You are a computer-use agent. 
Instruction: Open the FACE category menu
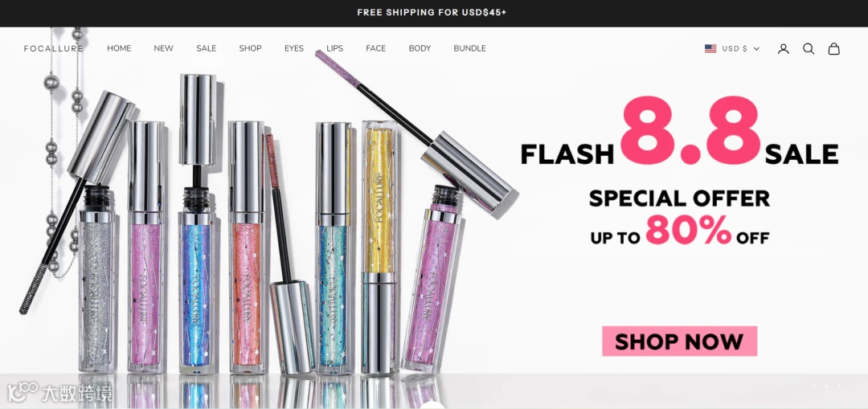376,49
